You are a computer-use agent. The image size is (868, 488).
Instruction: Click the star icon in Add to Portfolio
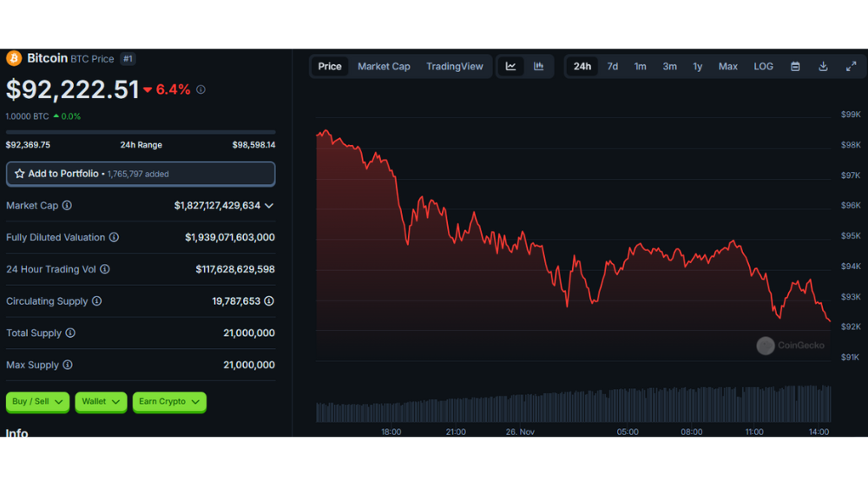point(19,174)
